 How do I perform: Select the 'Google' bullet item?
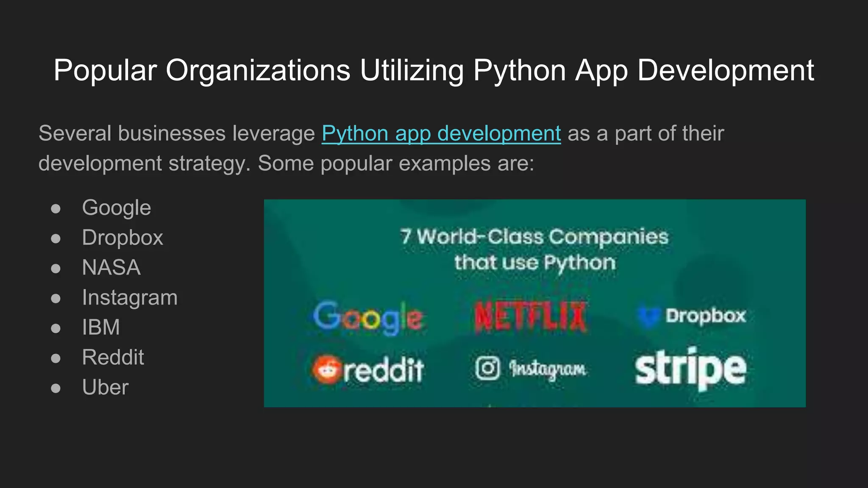pos(117,208)
